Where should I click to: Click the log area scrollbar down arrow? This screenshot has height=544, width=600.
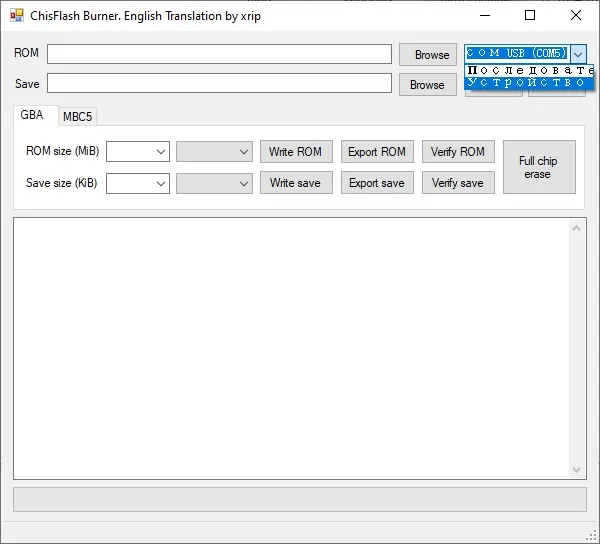tap(578, 470)
